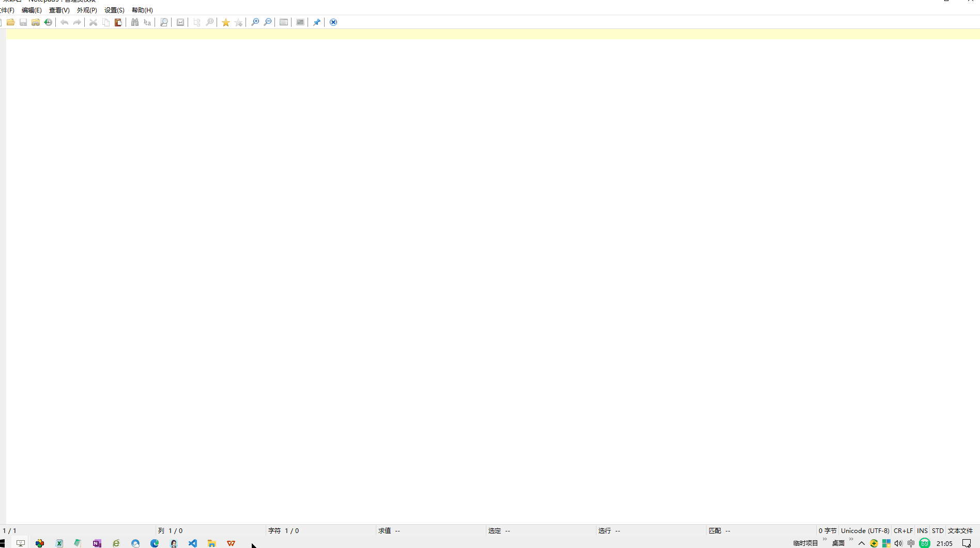This screenshot has height=548, width=980.
Task: Click the green 69 tray badge
Action: [x=925, y=543]
